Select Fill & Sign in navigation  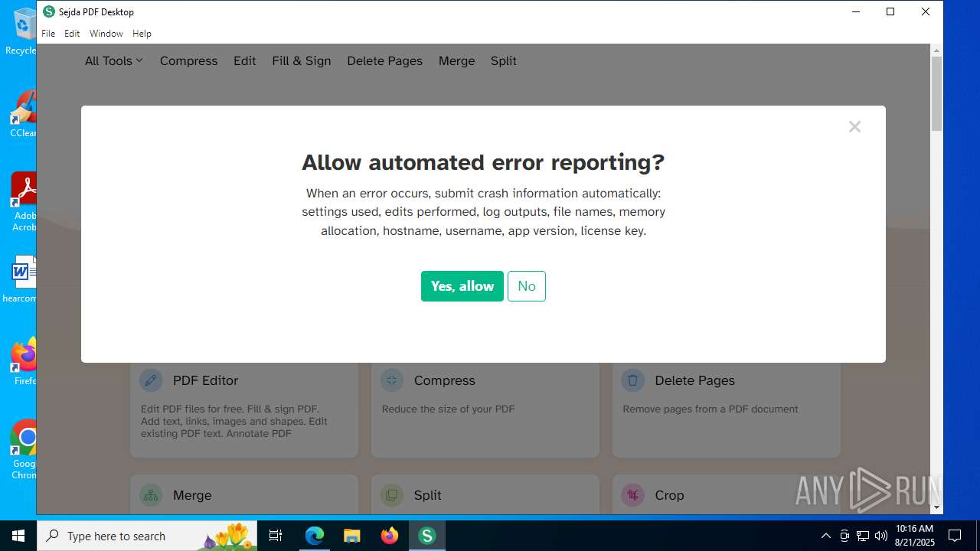(x=302, y=60)
